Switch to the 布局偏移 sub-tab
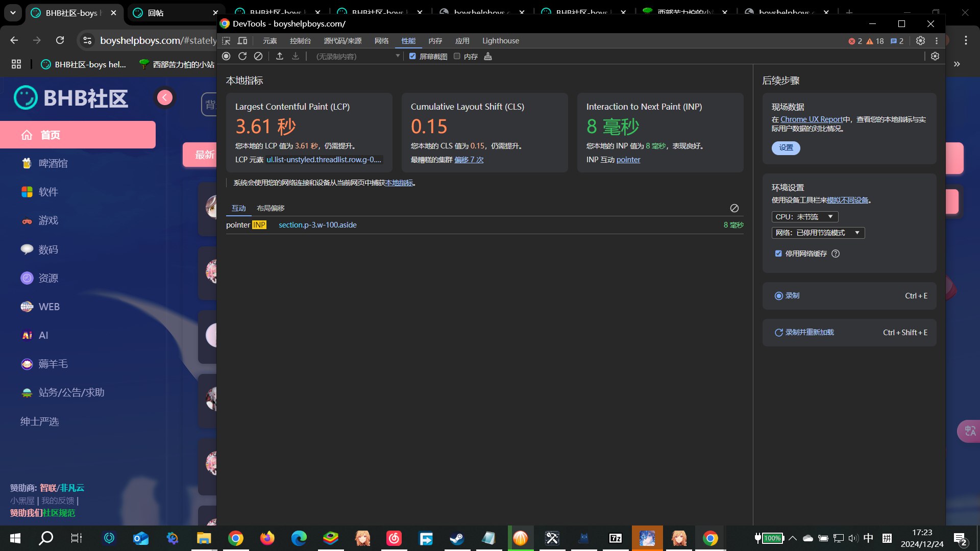Image resolution: width=980 pixels, height=551 pixels. (x=271, y=208)
